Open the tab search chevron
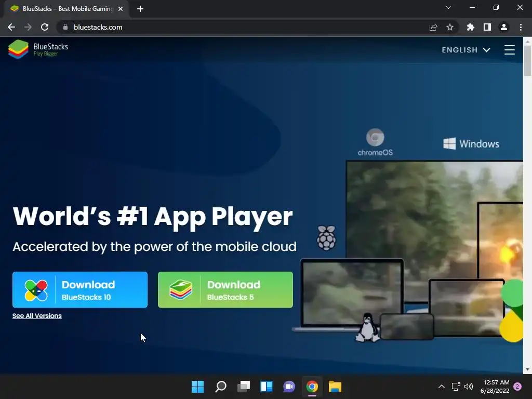The width and height of the screenshot is (532, 399). click(448, 7)
